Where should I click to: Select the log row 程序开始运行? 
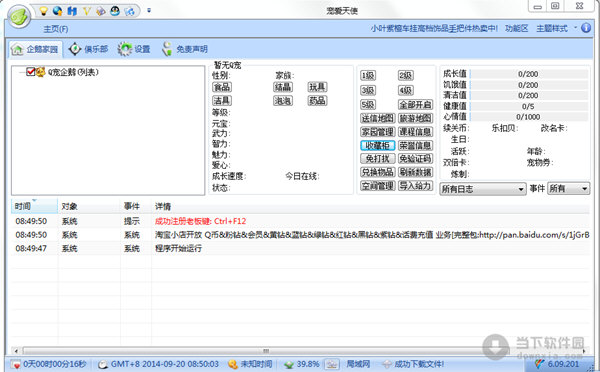coord(300,248)
